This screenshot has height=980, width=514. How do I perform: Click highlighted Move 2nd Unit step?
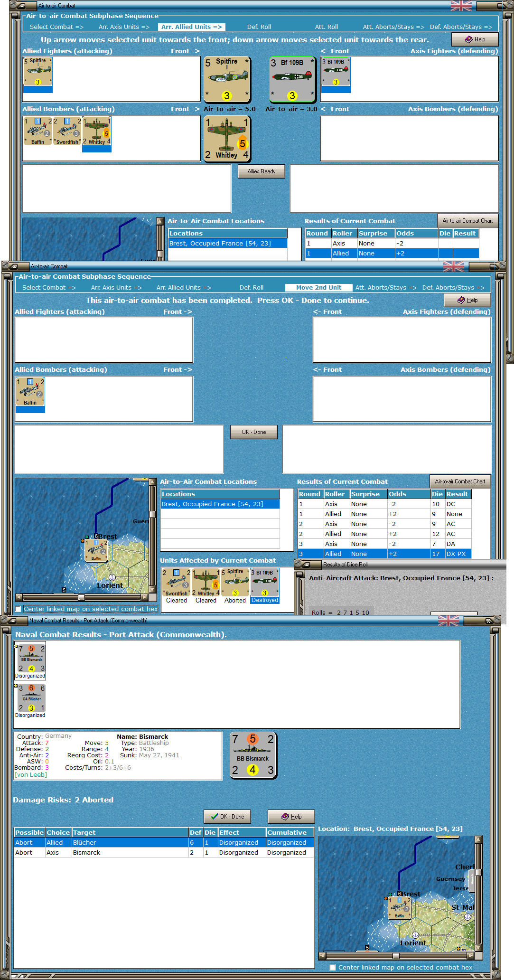click(x=318, y=288)
